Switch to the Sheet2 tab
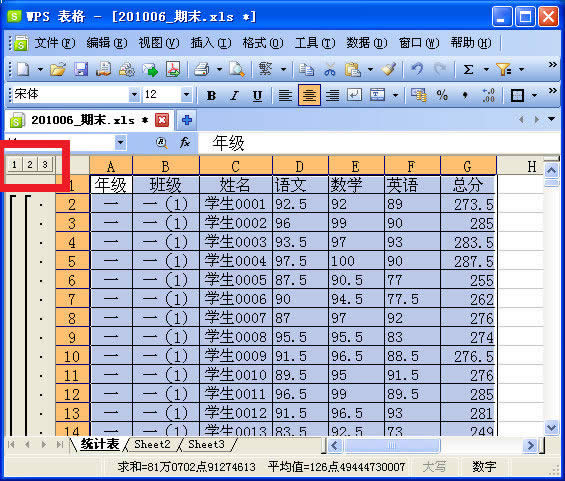 click(x=152, y=444)
